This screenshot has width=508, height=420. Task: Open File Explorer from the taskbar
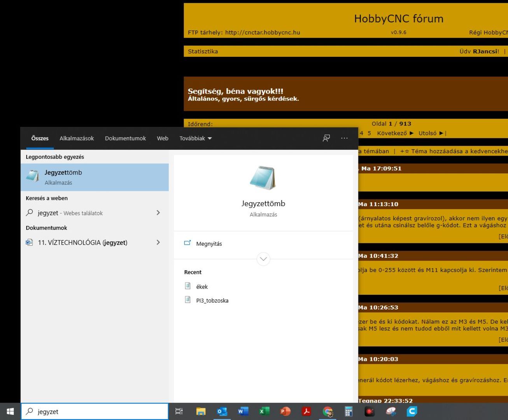coord(201,411)
